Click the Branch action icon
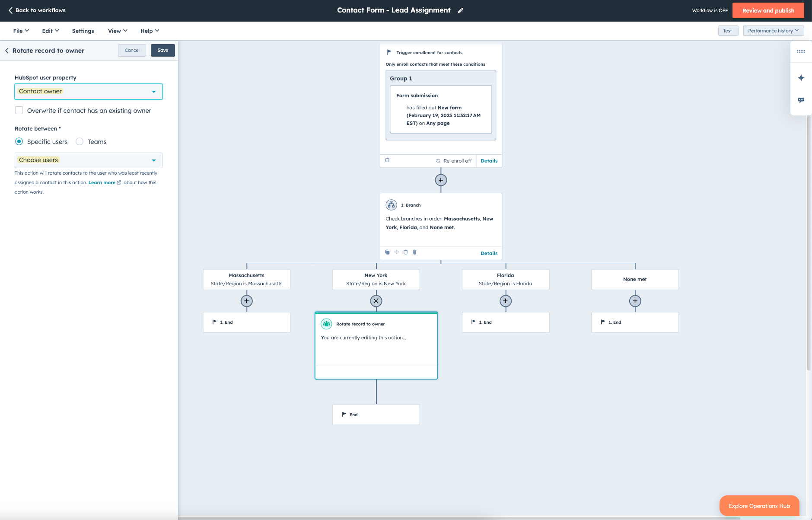Image resolution: width=812 pixels, height=520 pixels. [x=391, y=205]
